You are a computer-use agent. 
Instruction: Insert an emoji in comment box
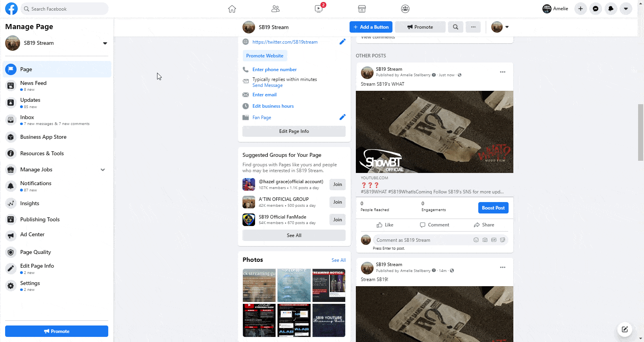pyautogui.click(x=476, y=240)
